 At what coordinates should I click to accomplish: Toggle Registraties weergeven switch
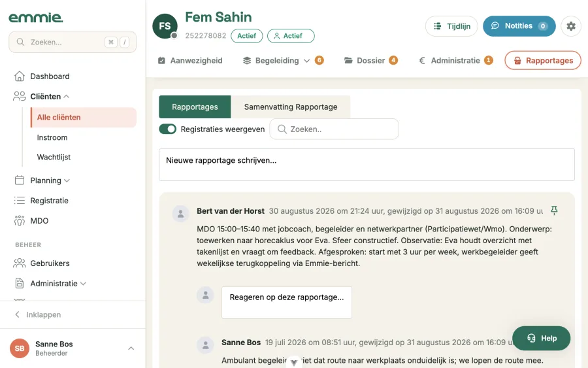(x=168, y=129)
